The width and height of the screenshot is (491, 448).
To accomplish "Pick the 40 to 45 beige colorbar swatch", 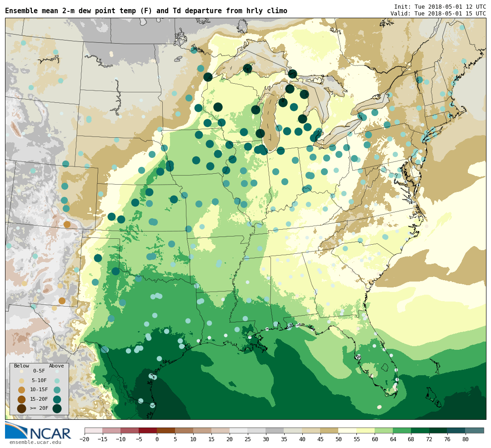I will click(x=311, y=430).
